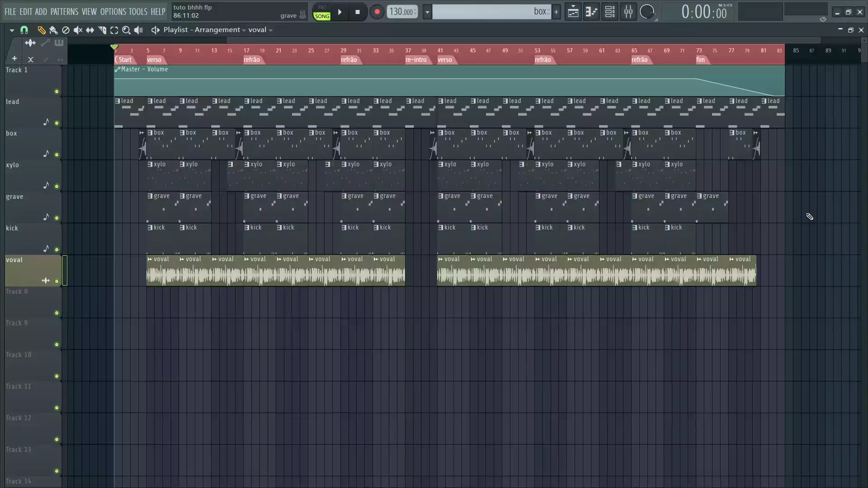This screenshot has height=488, width=868.
Task: Mute the lead track green dot
Action: 57,123
